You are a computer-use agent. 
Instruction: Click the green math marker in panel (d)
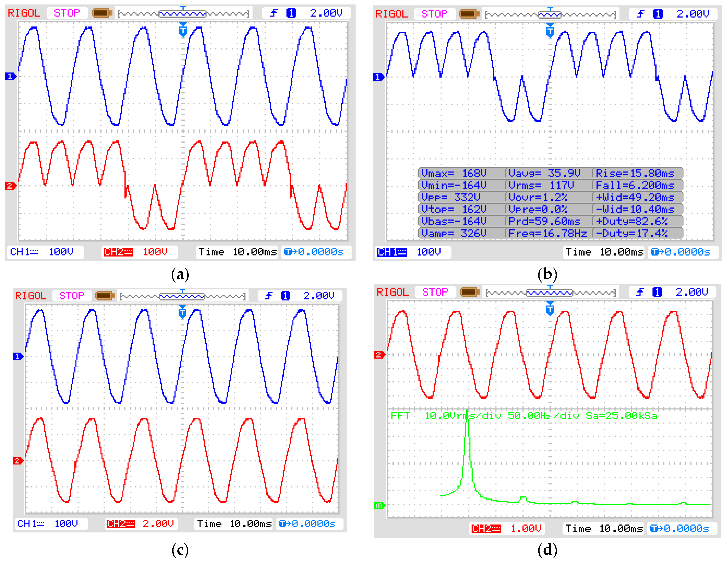tap(379, 506)
